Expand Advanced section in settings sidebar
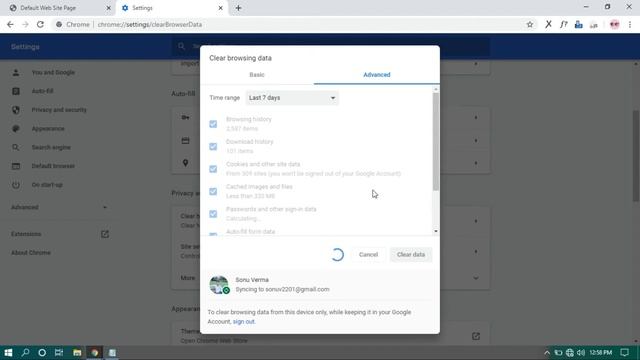This screenshot has width=640, height=360. tap(59, 207)
